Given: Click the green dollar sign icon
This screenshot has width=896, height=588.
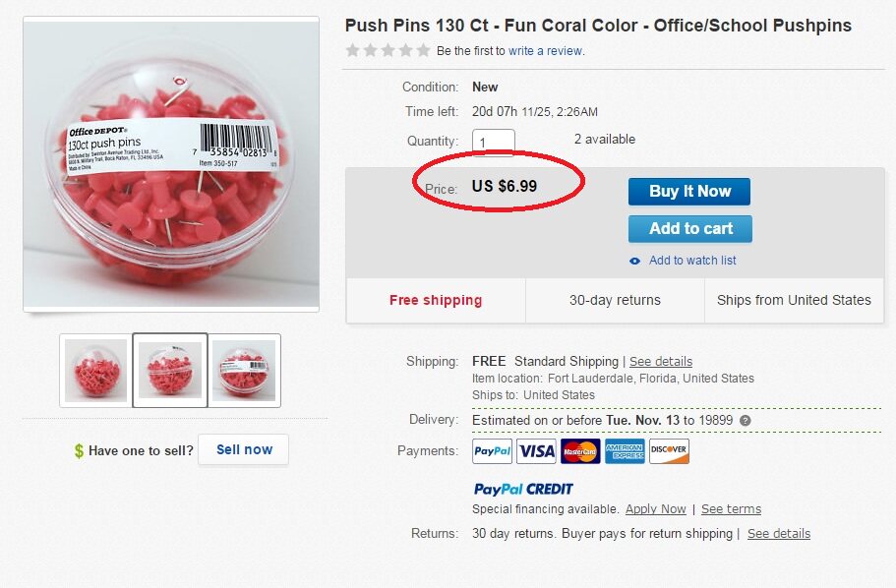Looking at the screenshot, I should [79, 451].
